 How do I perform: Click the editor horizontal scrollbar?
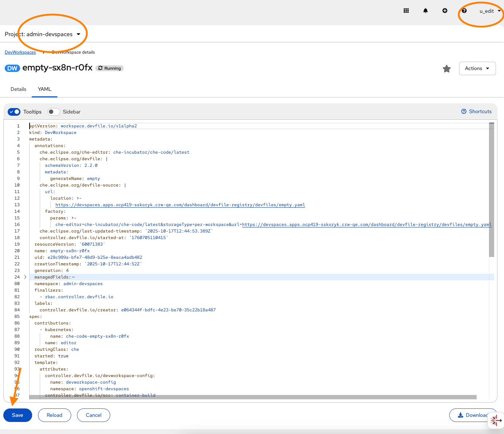tap(253, 397)
